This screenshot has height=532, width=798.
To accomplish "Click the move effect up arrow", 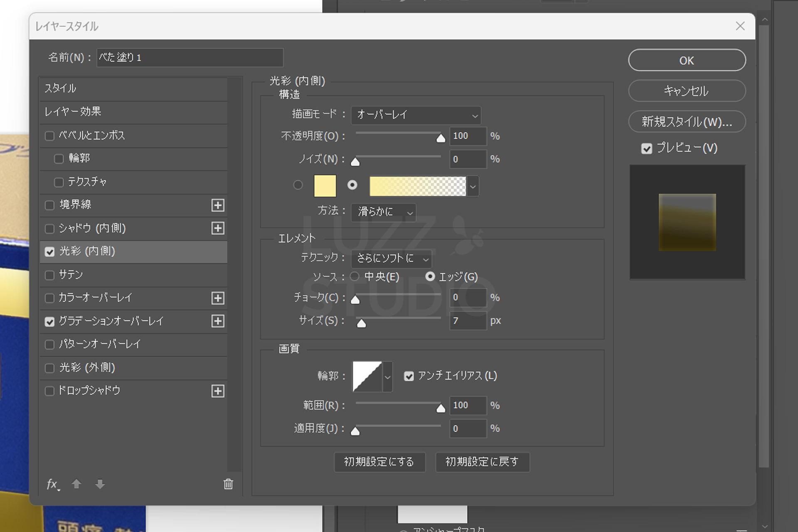I will click(x=76, y=484).
